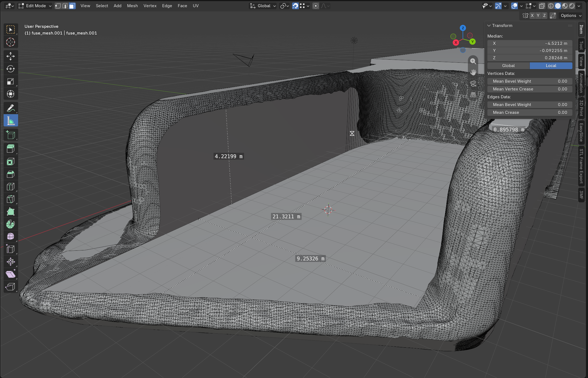This screenshot has height=378, width=588.
Task: Select the Inset Faces tool
Action: click(x=11, y=162)
